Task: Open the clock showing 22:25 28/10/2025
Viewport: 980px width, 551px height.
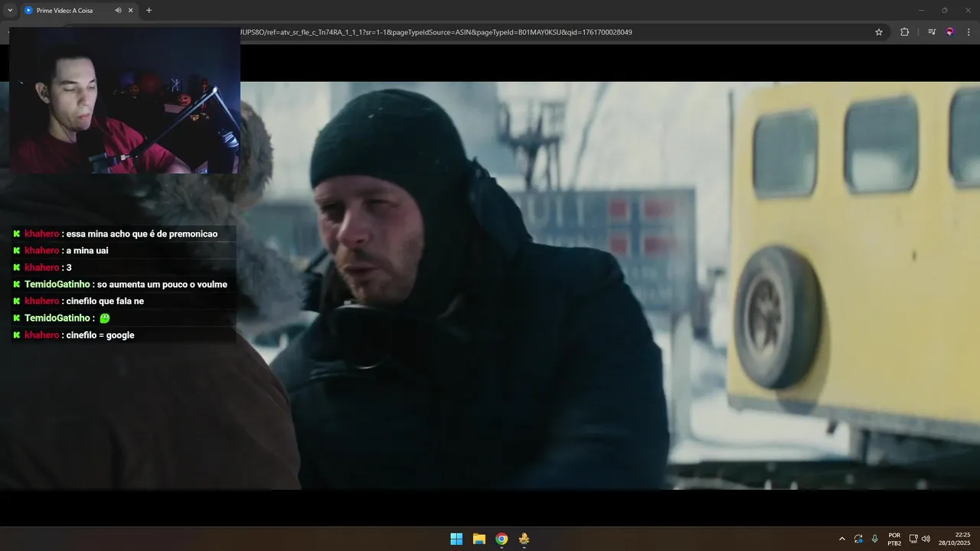Action: 956,539
